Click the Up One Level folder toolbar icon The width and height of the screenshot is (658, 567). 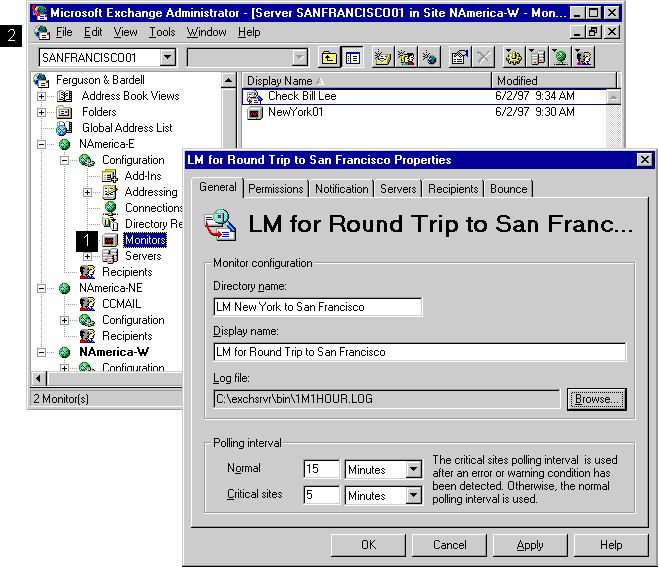click(329, 57)
